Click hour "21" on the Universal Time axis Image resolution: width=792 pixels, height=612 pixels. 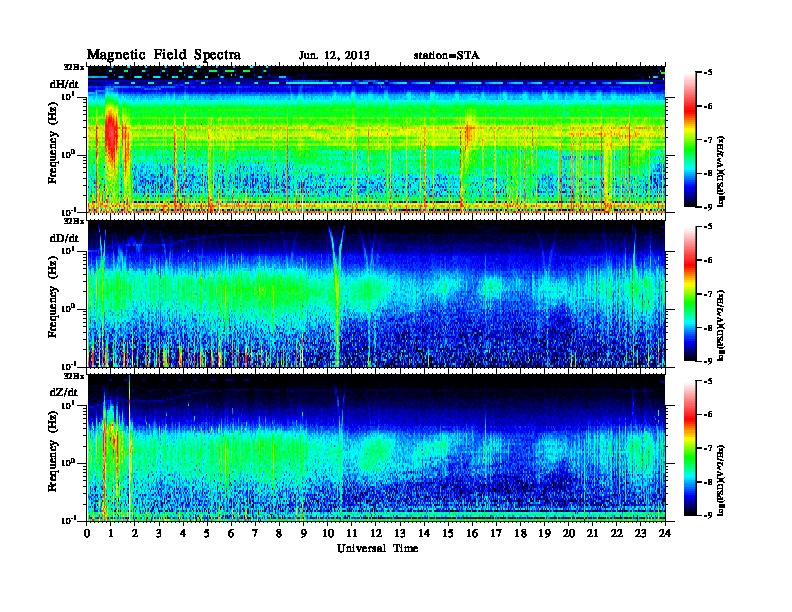pyautogui.click(x=592, y=533)
